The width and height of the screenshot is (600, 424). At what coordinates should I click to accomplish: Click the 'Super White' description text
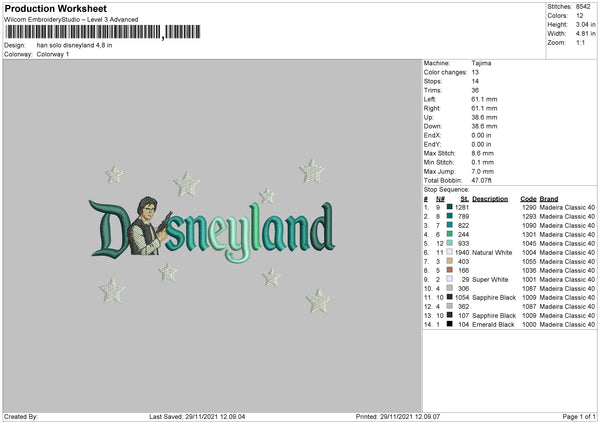click(490, 279)
